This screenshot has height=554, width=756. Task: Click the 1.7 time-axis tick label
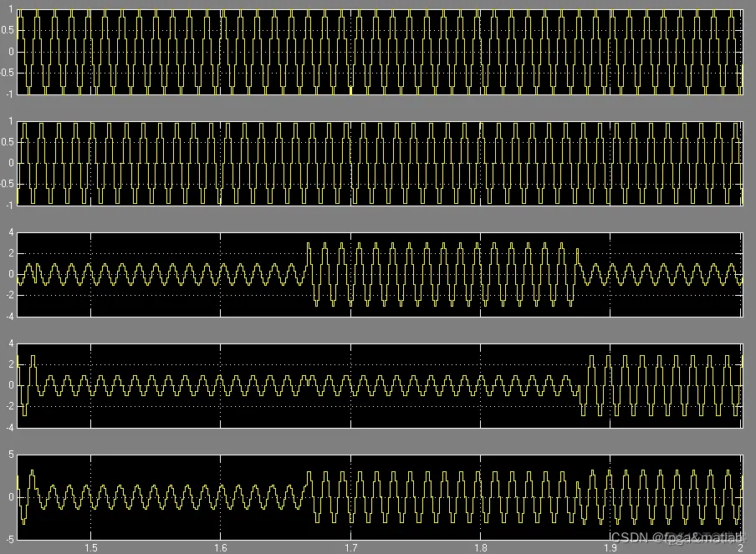coord(350,548)
